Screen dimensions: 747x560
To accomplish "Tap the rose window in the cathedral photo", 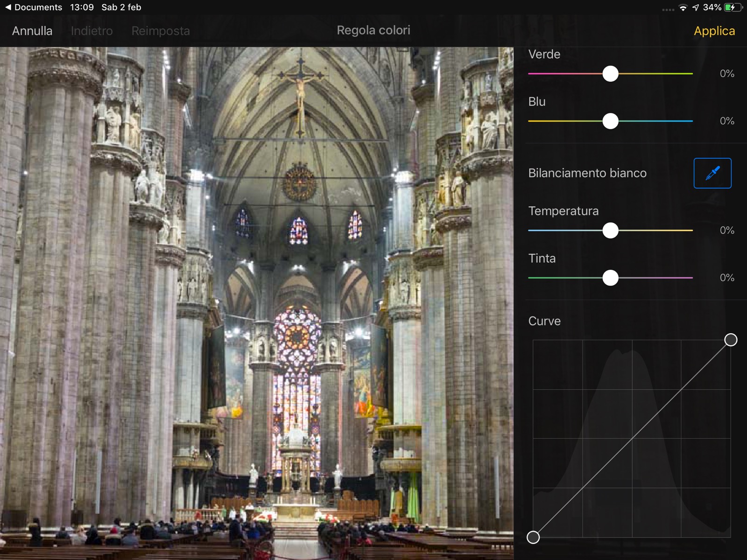I will [297, 336].
